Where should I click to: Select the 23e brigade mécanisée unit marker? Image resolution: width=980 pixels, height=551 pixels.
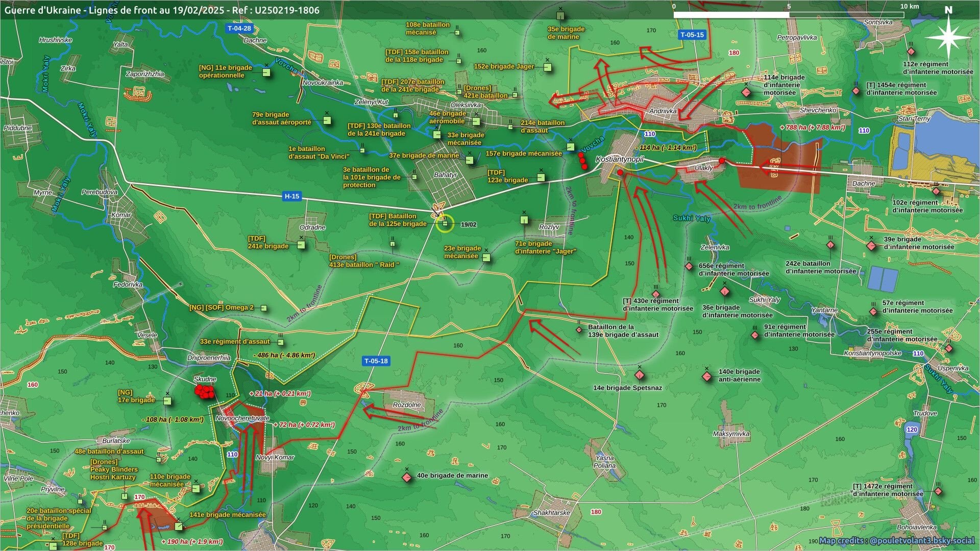tap(486, 258)
